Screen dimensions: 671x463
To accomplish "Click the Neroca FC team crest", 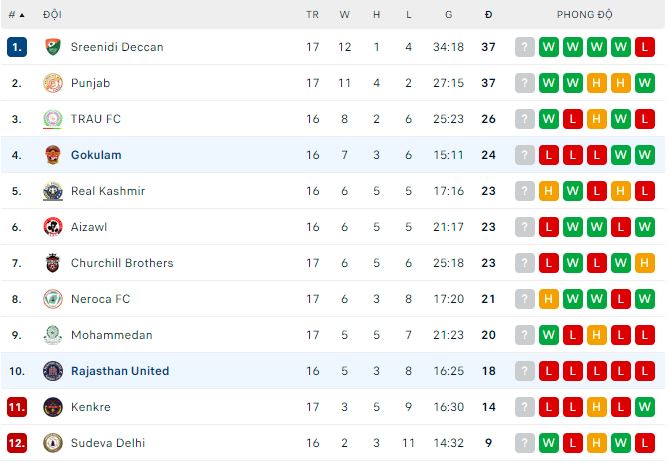I will coord(53,299).
